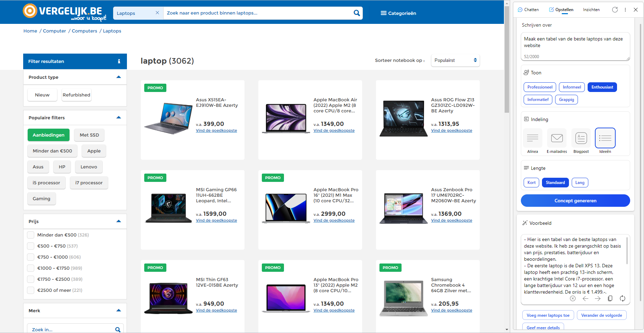Open the Asus ROG Flow Z13 image

[404, 118]
